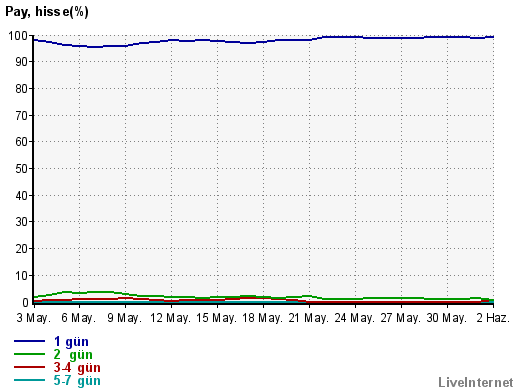Click the red 3-4 gün legend line
Screen dimensions: 520x392
[x=29, y=367]
